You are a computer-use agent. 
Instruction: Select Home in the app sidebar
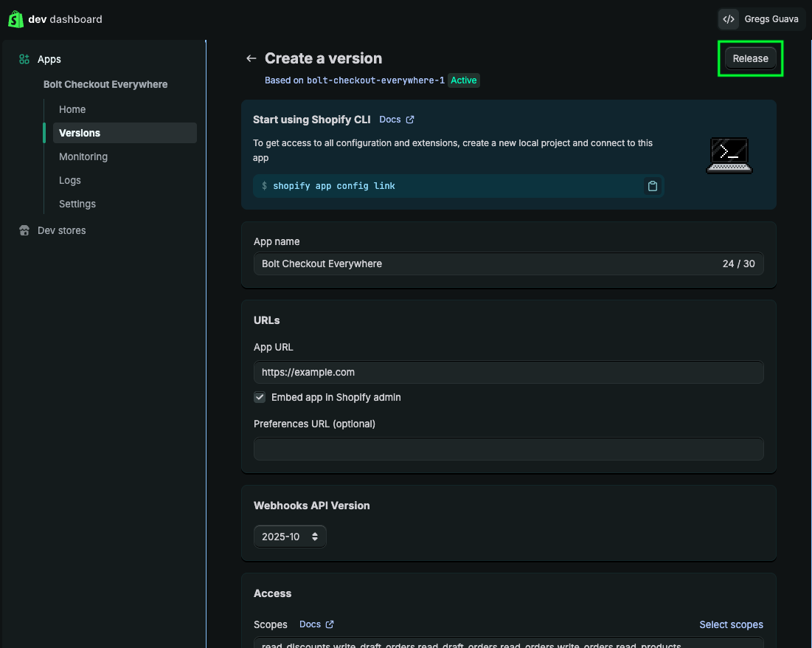pyautogui.click(x=72, y=109)
